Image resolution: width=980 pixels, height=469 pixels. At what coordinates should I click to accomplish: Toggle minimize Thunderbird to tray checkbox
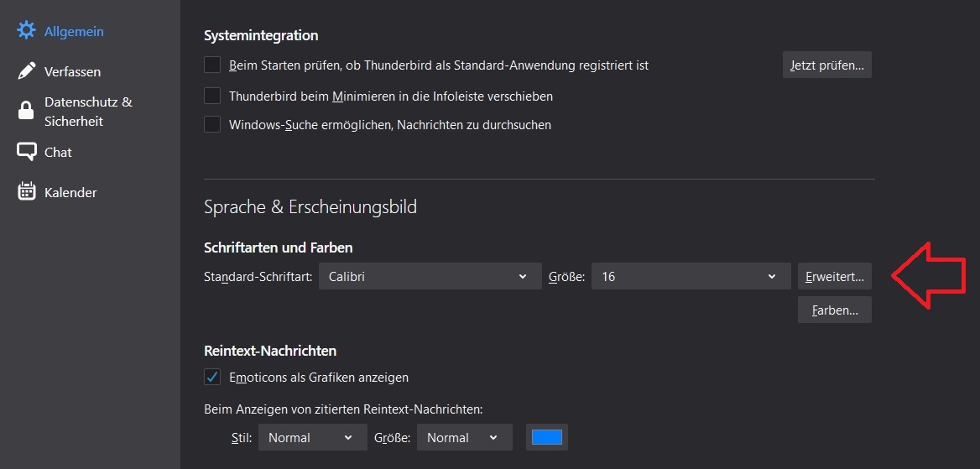212,96
